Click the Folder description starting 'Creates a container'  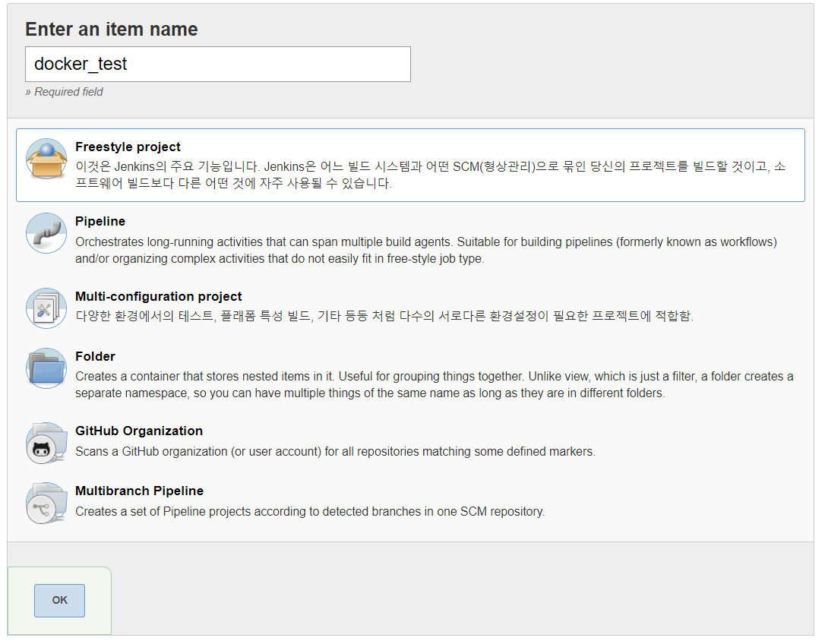tap(434, 384)
